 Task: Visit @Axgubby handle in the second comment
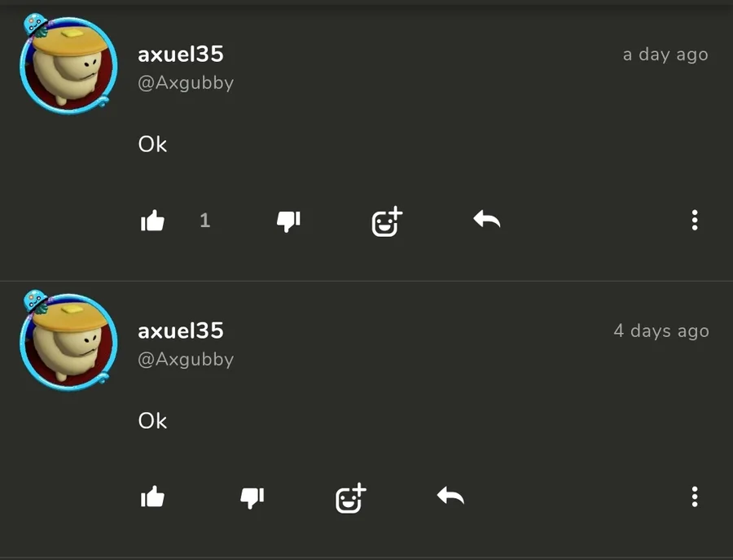click(186, 360)
